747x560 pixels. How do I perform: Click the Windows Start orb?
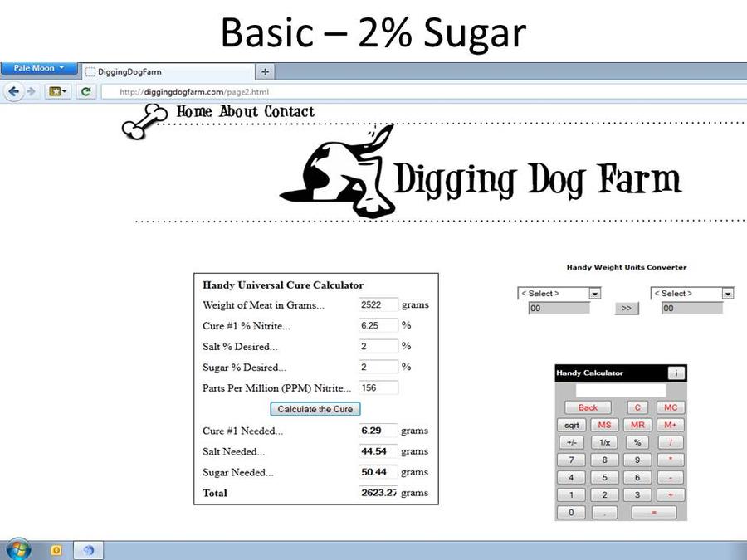click(17, 549)
